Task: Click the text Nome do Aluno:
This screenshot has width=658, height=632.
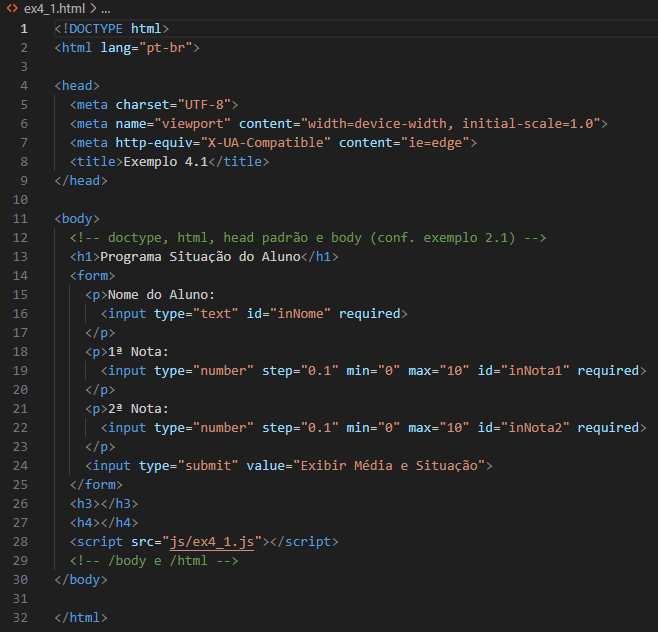Action: click(162, 295)
